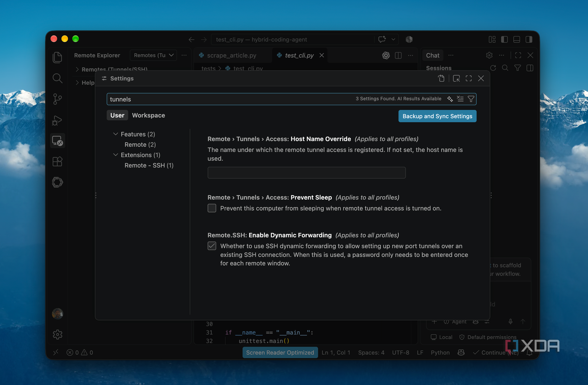The image size is (588, 385).
Task: Uncheck Enable Dynamic Forwarding
Action: coord(212,246)
